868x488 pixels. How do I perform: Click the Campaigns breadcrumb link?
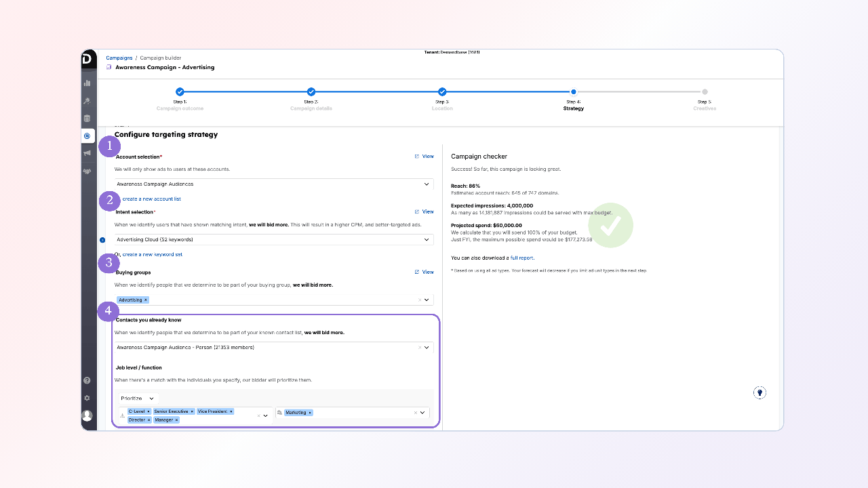pyautogui.click(x=119, y=58)
